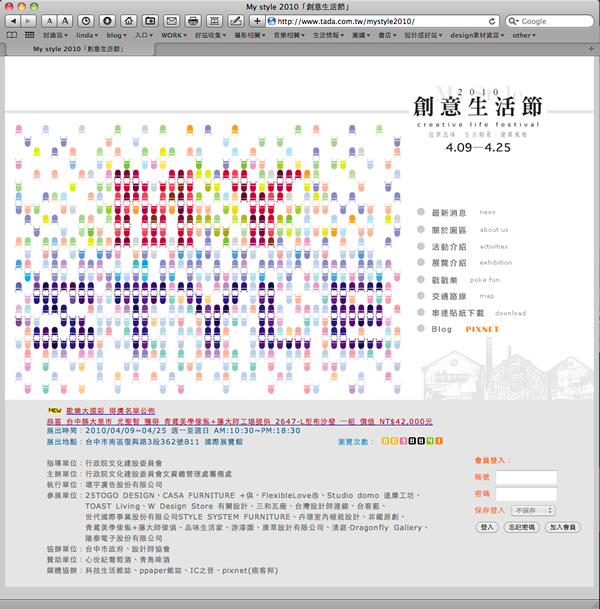The height and width of the screenshot is (609, 600).
Task: Expand the 入口 bookmarks folder
Action: pyautogui.click(x=144, y=35)
